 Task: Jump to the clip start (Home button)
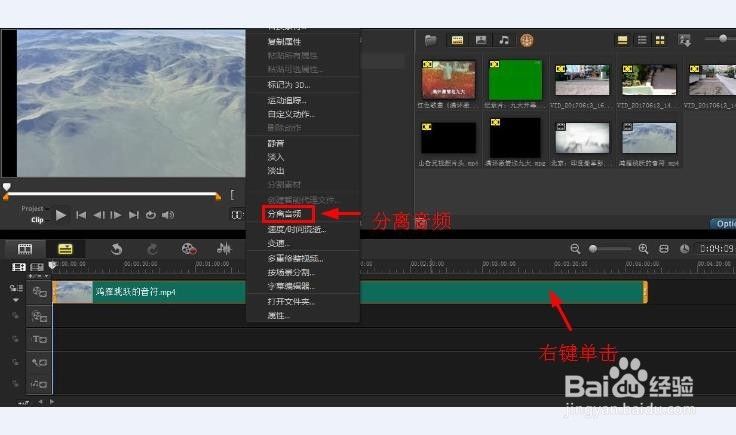click(x=81, y=215)
